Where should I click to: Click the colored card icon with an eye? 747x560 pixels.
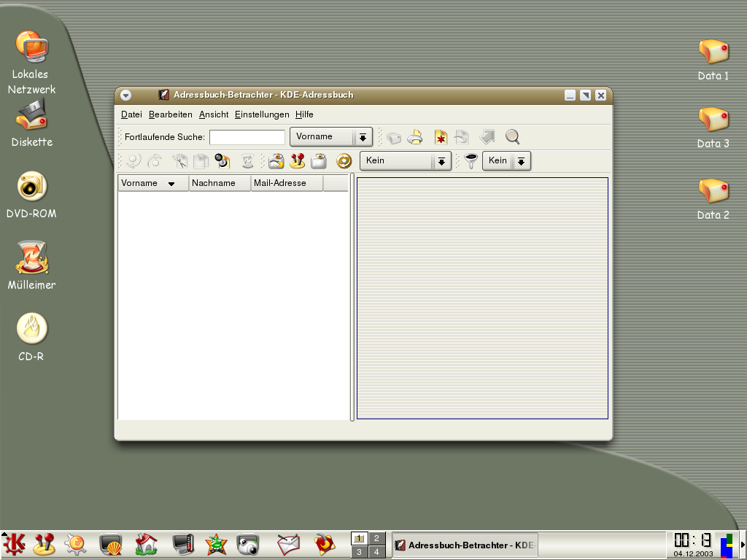point(276,161)
